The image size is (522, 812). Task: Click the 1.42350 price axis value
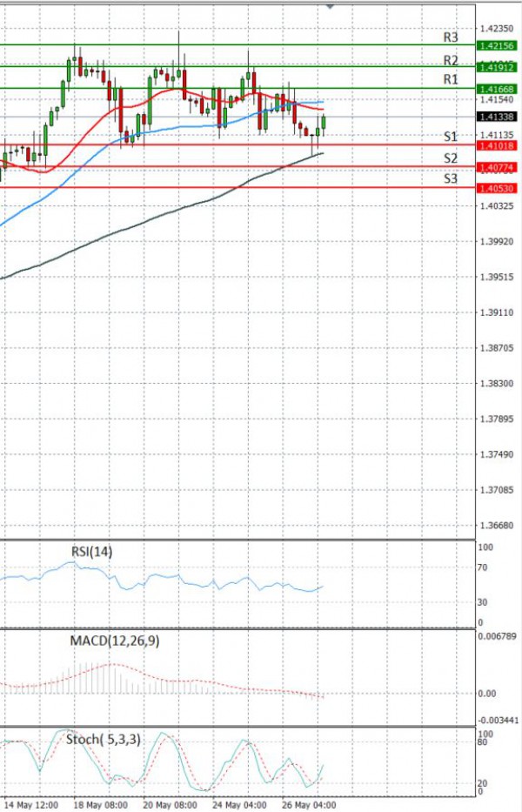[497, 29]
